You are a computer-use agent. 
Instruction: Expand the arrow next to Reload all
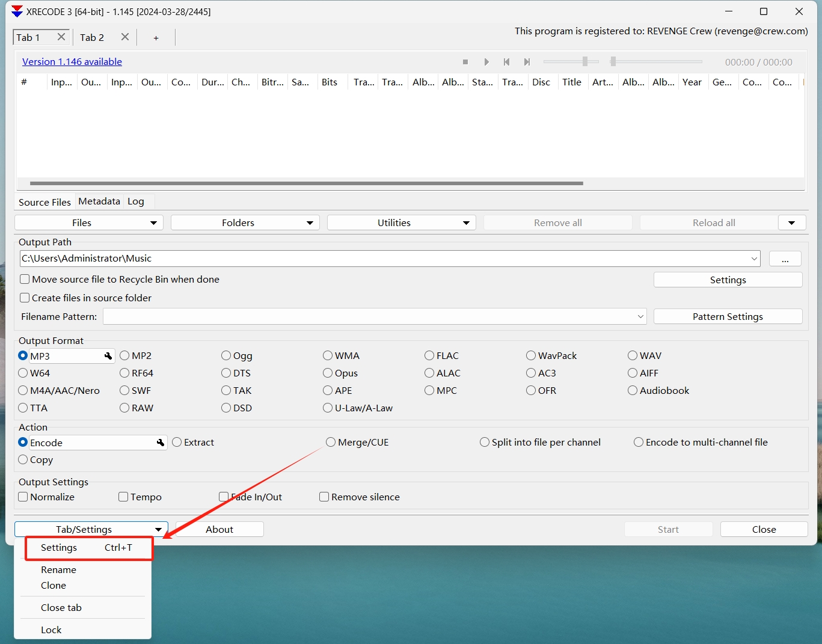pyautogui.click(x=792, y=222)
